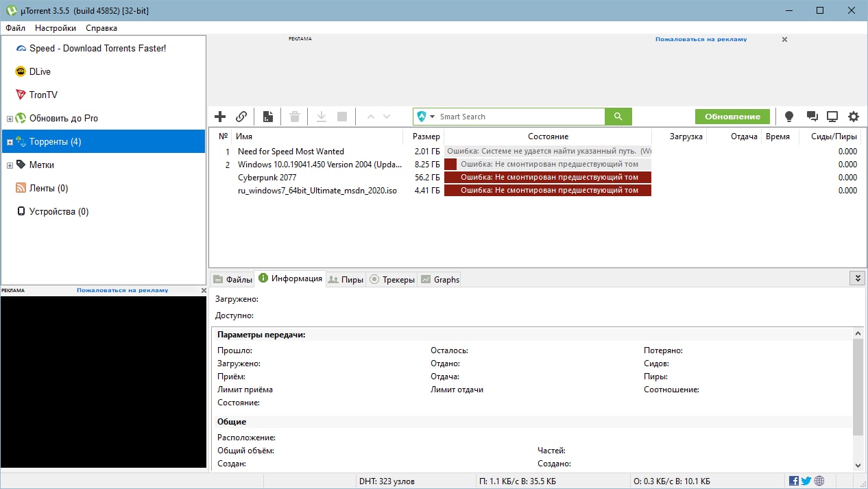
Task: Select ru_windows7_64bit_Ultimate_msdn_2020.iso torrent
Action: pos(317,190)
